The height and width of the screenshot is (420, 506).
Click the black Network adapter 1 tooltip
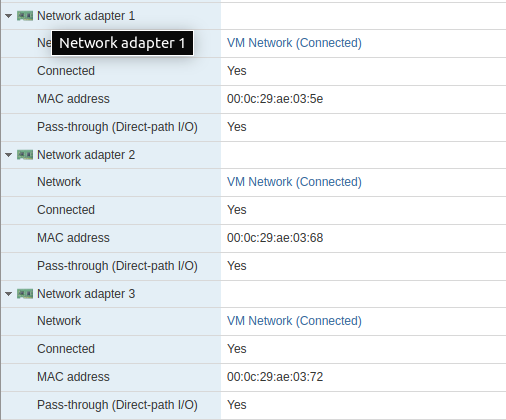(122, 43)
